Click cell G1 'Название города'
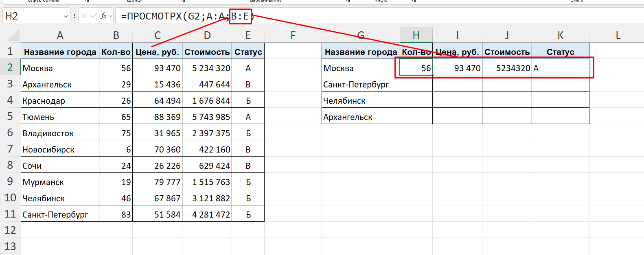The width and height of the screenshot is (644, 255). tap(361, 51)
